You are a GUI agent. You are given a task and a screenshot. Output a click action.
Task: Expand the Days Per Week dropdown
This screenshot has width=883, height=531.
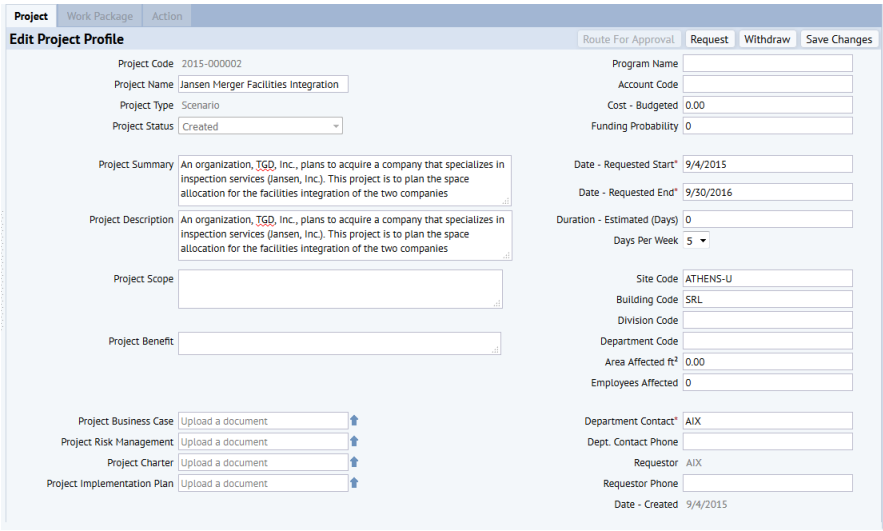(x=696, y=241)
